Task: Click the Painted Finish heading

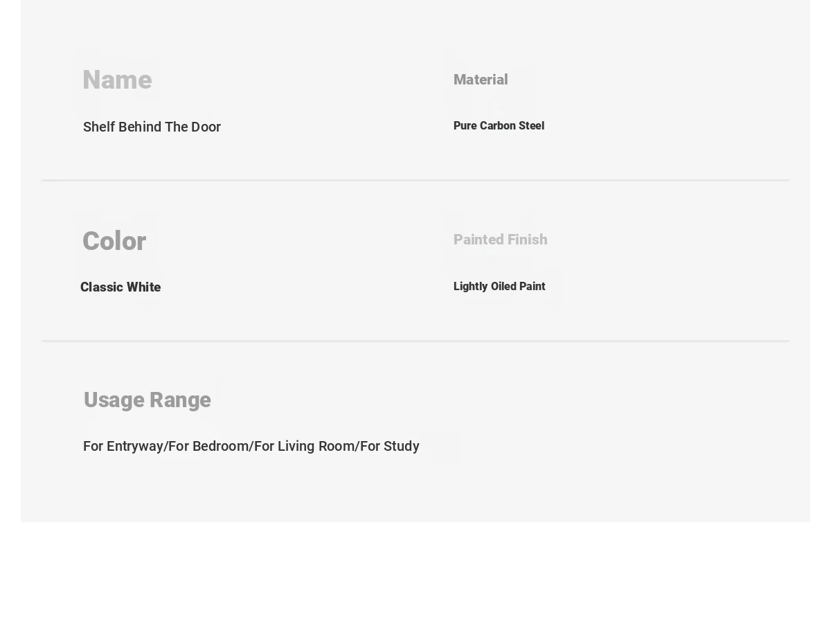Action: (500, 240)
